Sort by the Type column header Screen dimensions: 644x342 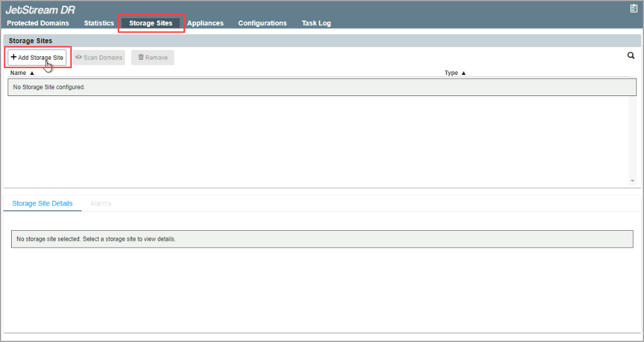pyautogui.click(x=455, y=73)
